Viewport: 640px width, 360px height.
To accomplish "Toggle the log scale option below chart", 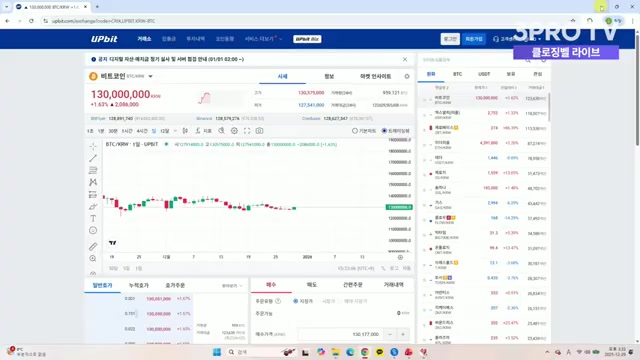I will pyautogui.click(x=394, y=268).
